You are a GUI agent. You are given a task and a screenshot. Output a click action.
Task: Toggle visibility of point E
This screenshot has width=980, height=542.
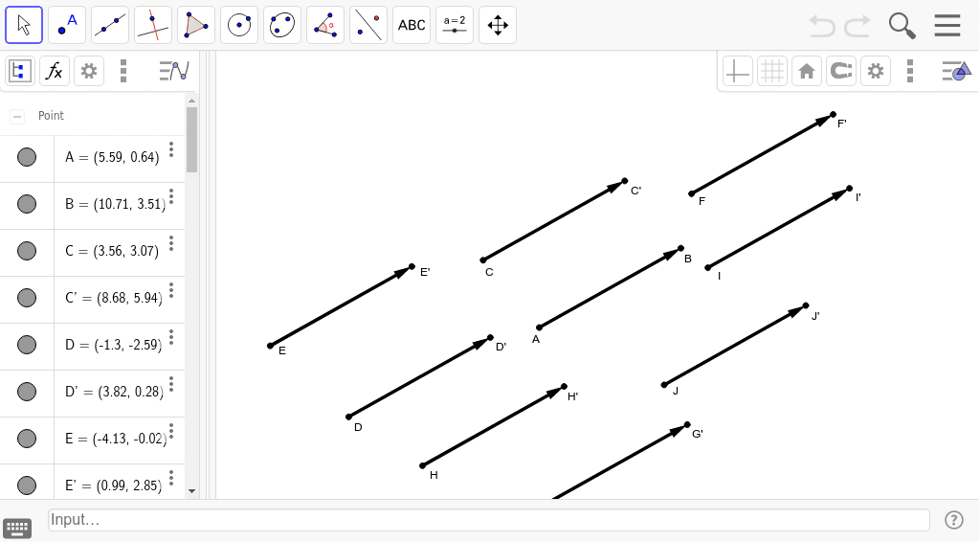(26, 439)
